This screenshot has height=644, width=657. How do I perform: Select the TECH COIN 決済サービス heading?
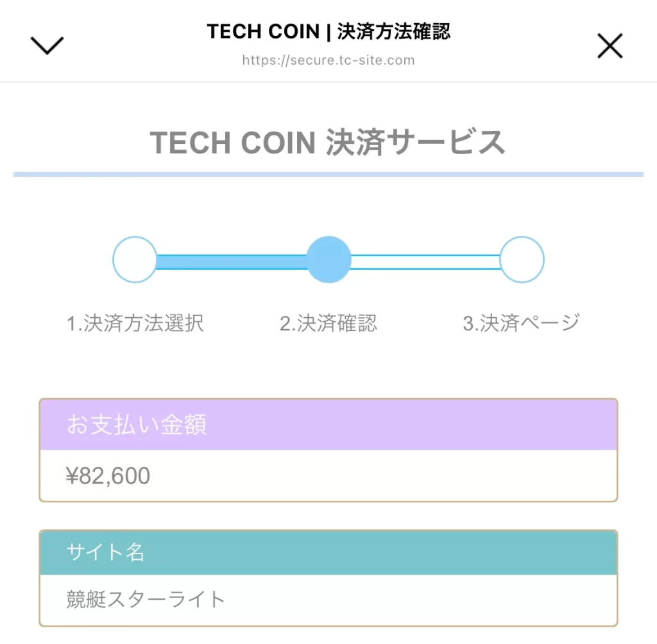pos(328,143)
